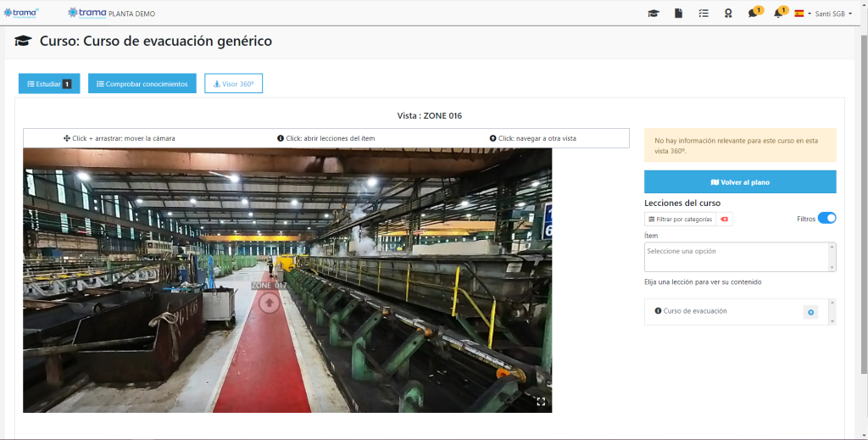Enter fullscreen mode in 360 viewer

[x=541, y=402]
